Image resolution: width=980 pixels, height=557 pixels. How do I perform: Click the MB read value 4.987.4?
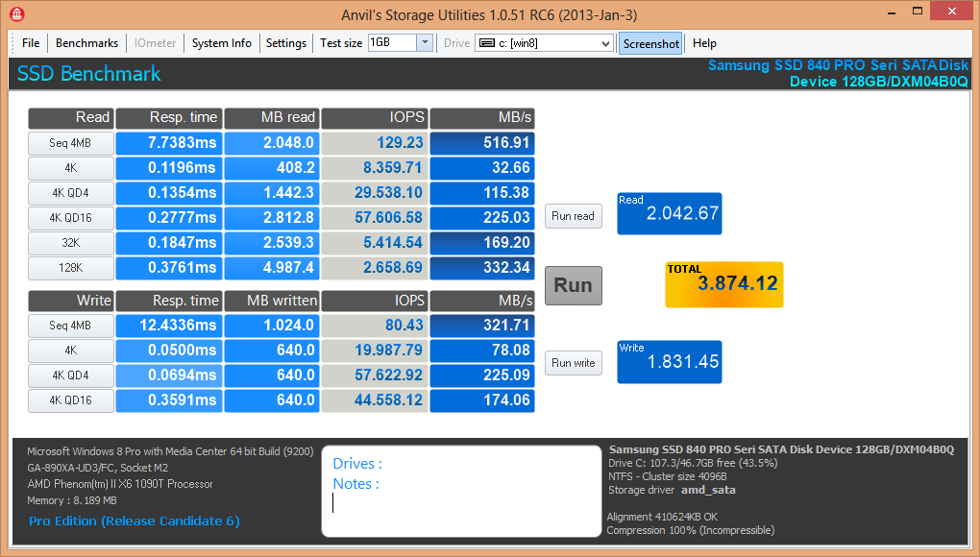(x=271, y=268)
